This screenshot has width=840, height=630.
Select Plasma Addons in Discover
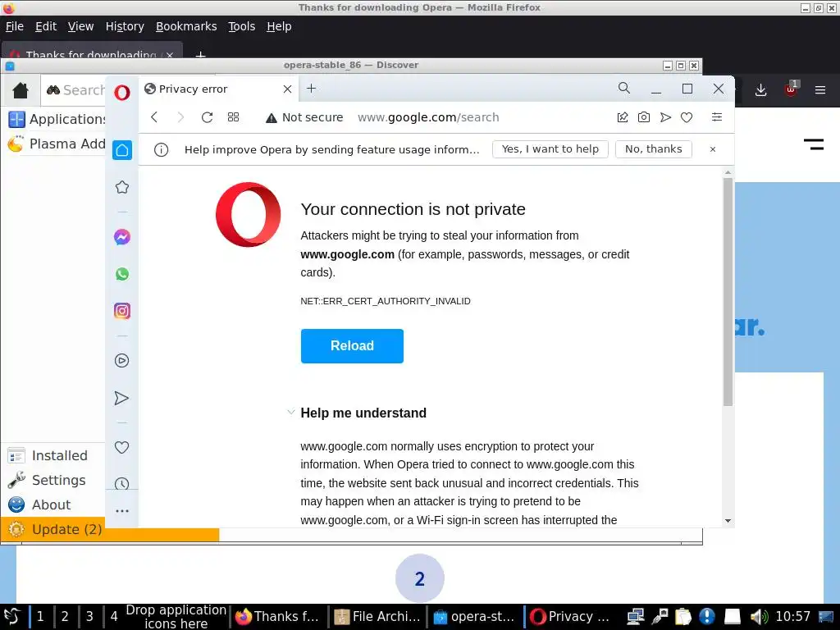click(x=57, y=144)
